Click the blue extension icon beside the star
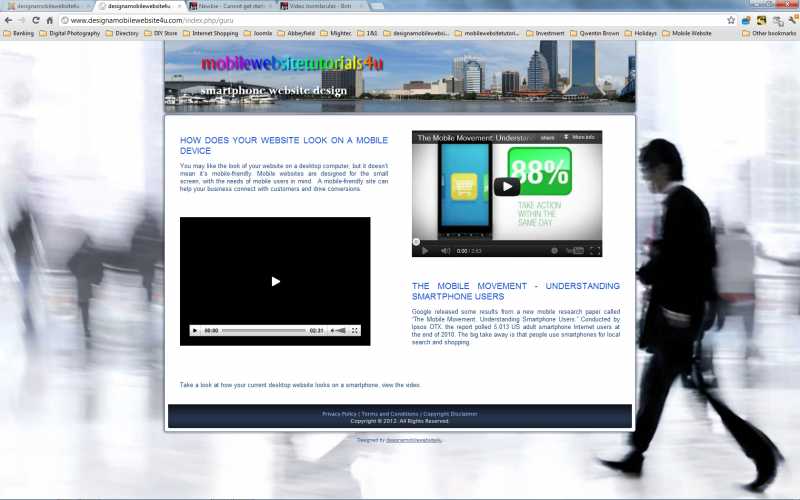Image resolution: width=800 pixels, height=500 pixels. [x=746, y=20]
